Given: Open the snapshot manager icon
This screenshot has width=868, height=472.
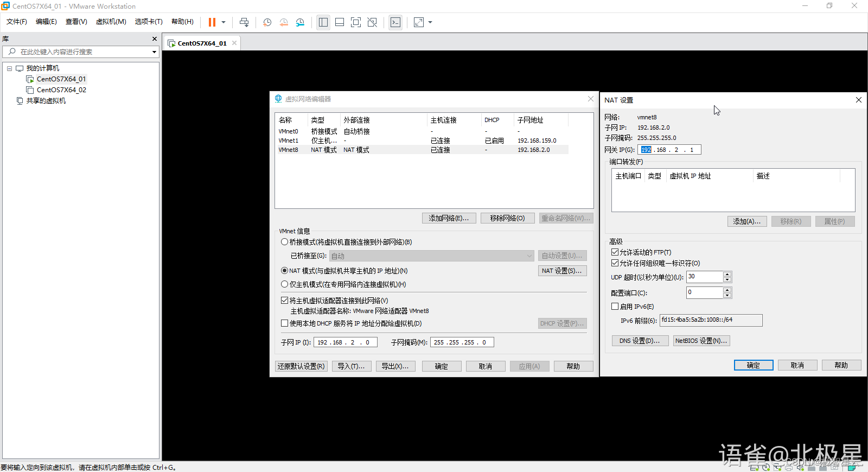Looking at the screenshot, I should pos(300,22).
